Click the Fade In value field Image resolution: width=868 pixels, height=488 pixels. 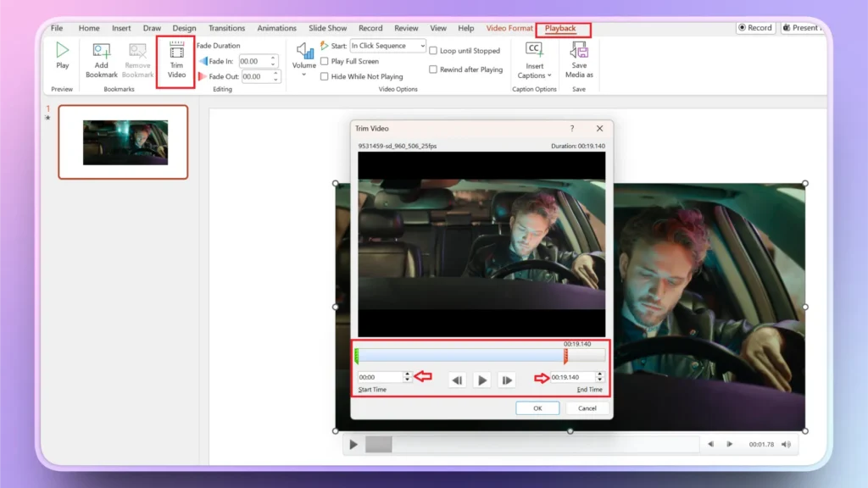(x=253, y=61)
